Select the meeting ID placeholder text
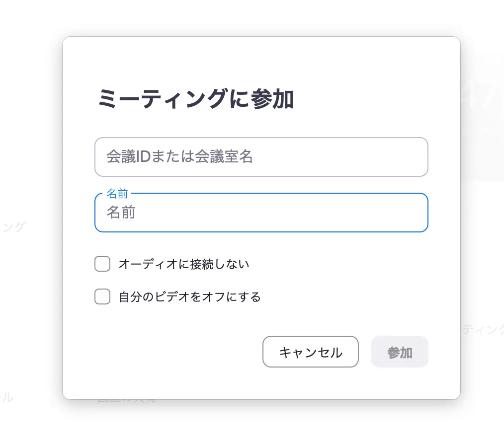This screenshot has width=504, height=444. (179, 157)
